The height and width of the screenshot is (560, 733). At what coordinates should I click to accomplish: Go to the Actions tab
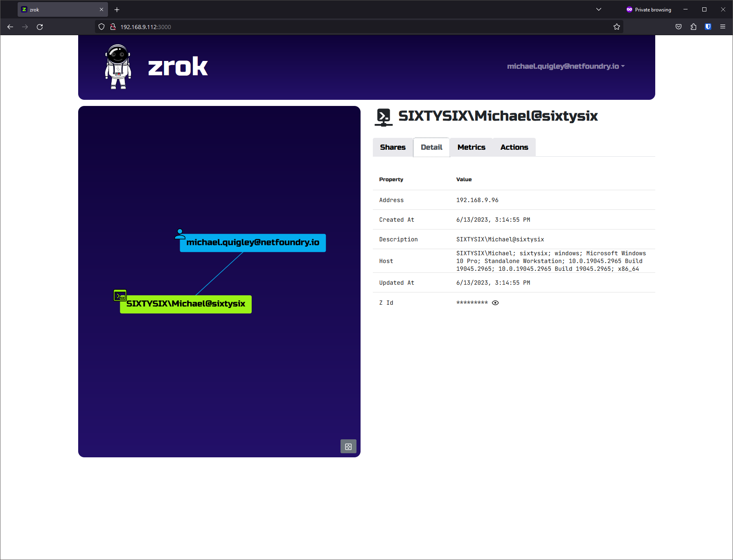click(x=514, y=147)
